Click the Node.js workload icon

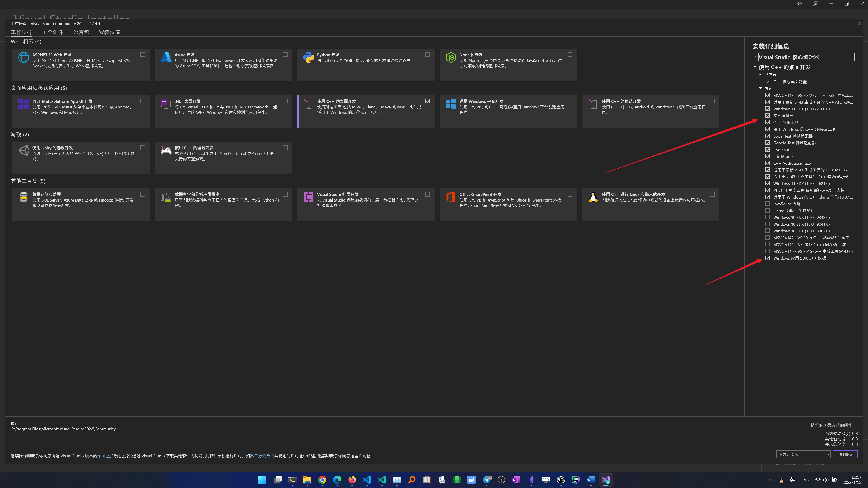click(451, 58)
